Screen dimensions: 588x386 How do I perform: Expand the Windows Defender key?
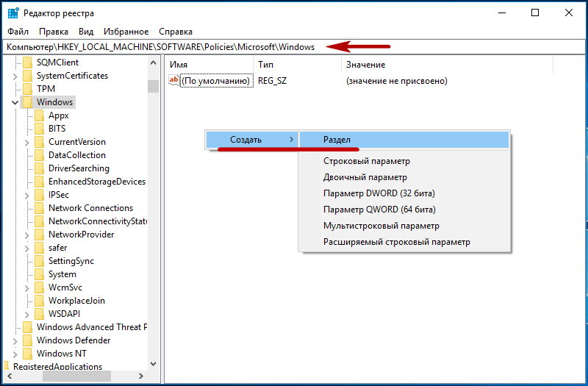click(x=15, y=341)
